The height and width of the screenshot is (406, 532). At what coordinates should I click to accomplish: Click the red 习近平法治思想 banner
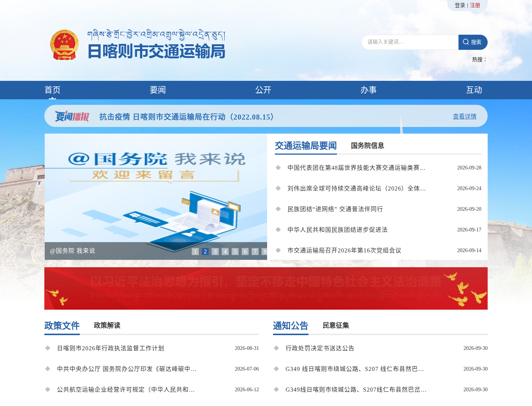[x=266, y=289]
